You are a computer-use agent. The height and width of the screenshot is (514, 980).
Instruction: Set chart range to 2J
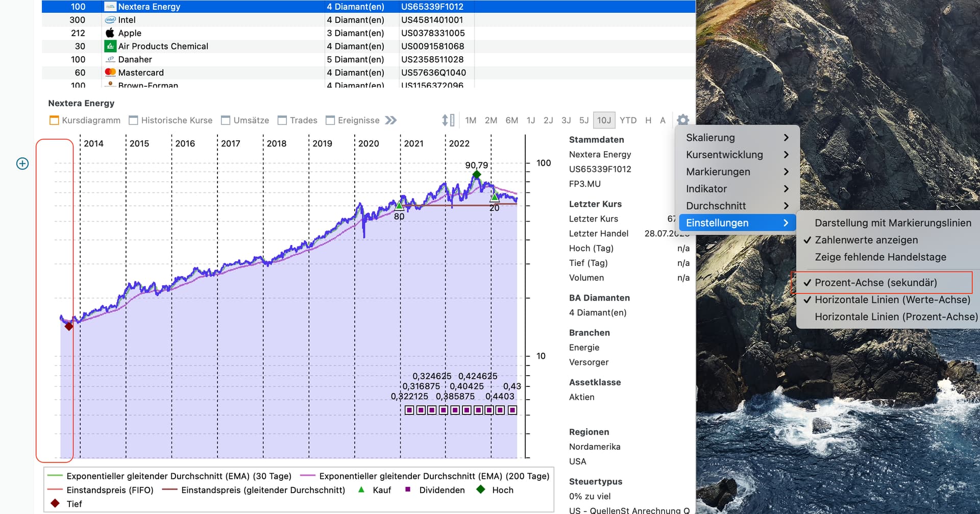[548, 120]
